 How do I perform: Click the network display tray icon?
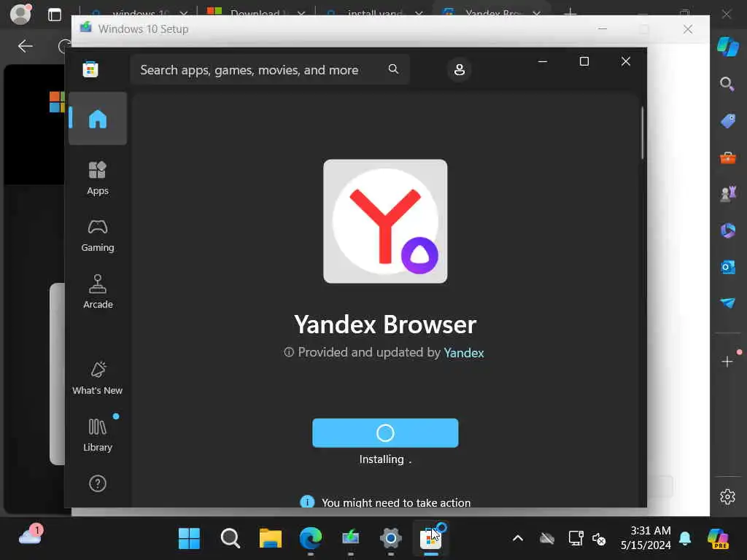[x=576, y=539]
